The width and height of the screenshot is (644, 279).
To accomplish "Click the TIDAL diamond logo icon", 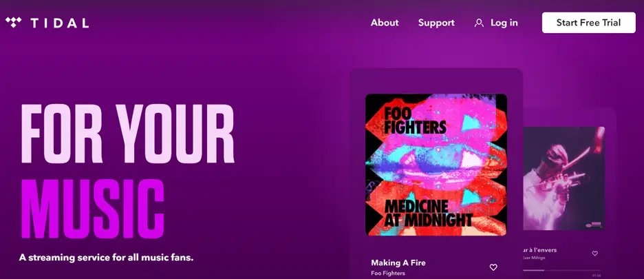I will [x=14, y=22].
